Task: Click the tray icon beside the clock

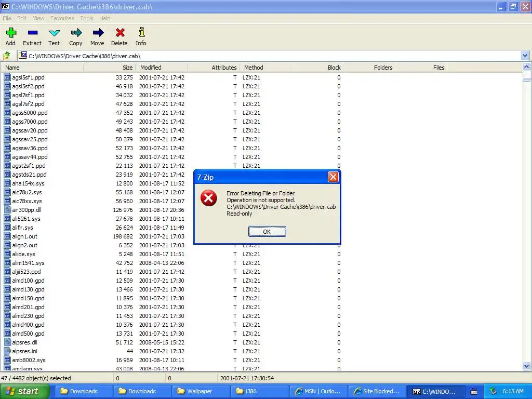Action: tap(494, 391)
